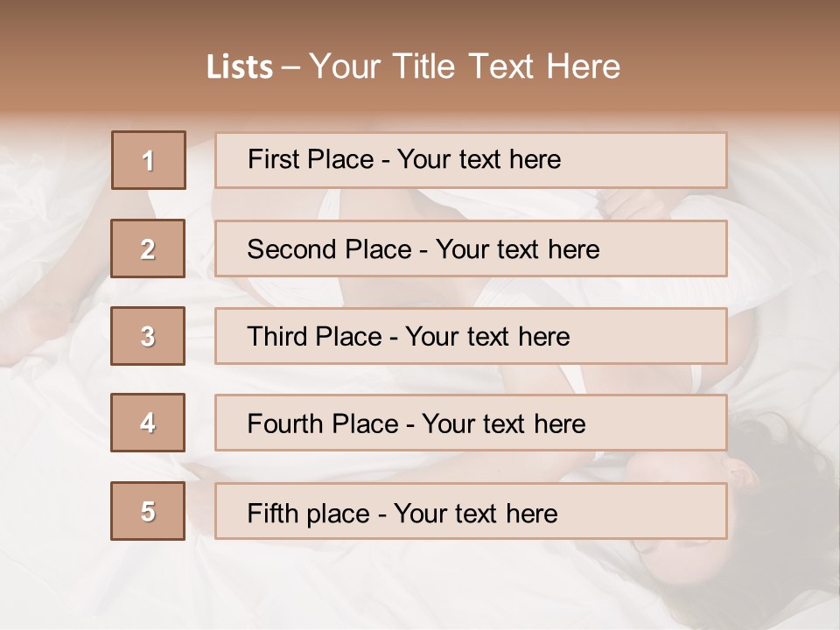Click the number 2 box
Screen dimensions: 840x630
tap(148, 249)
